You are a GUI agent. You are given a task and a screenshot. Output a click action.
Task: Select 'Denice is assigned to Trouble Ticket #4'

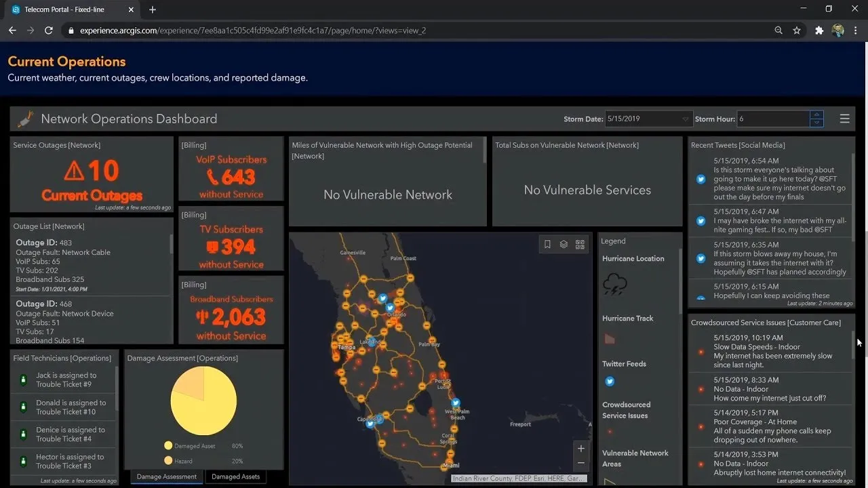click(x=63, y=434)
